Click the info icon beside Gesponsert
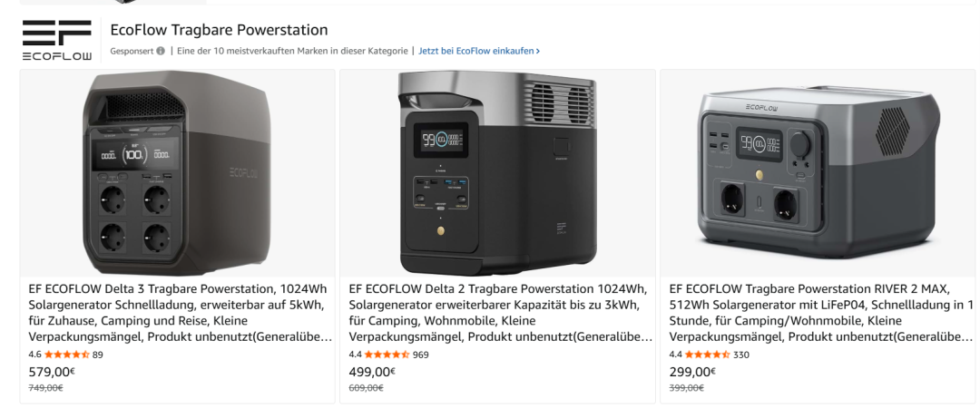980x418 pixels. 161,52
